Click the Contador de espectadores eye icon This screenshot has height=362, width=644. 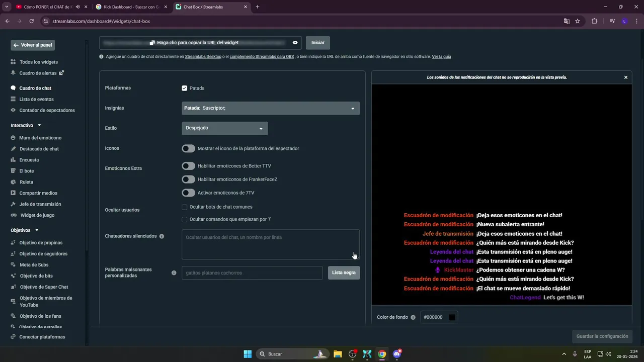click(13, 110)
